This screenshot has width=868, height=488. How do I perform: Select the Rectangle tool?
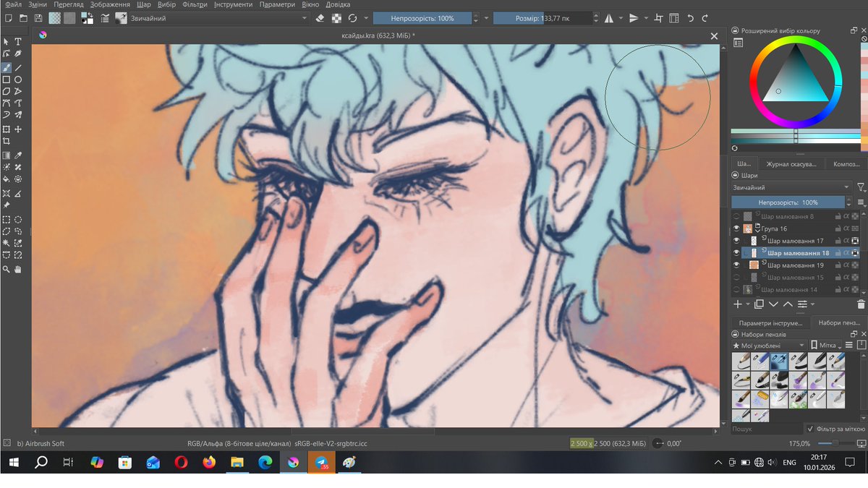point(7,80)
